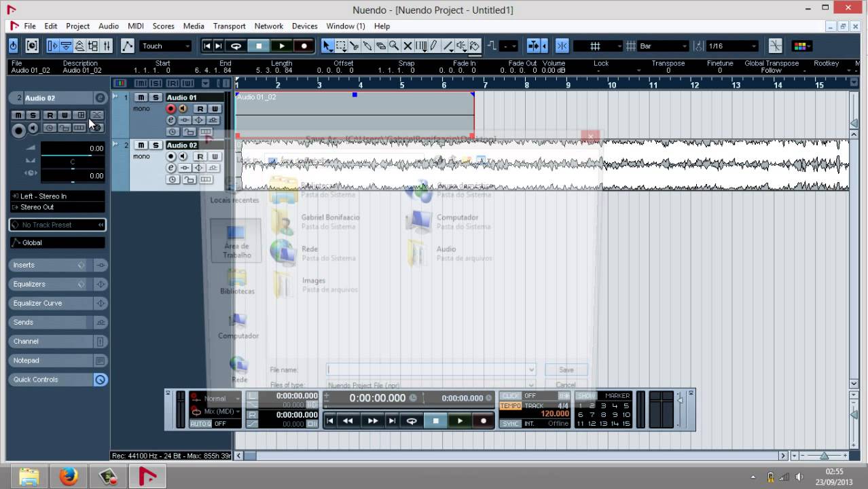This screenshot has width=868, height=489.
Task: Open the Touch automation mode dropdown
Action: pyautogui.click(x=166, y=46)
